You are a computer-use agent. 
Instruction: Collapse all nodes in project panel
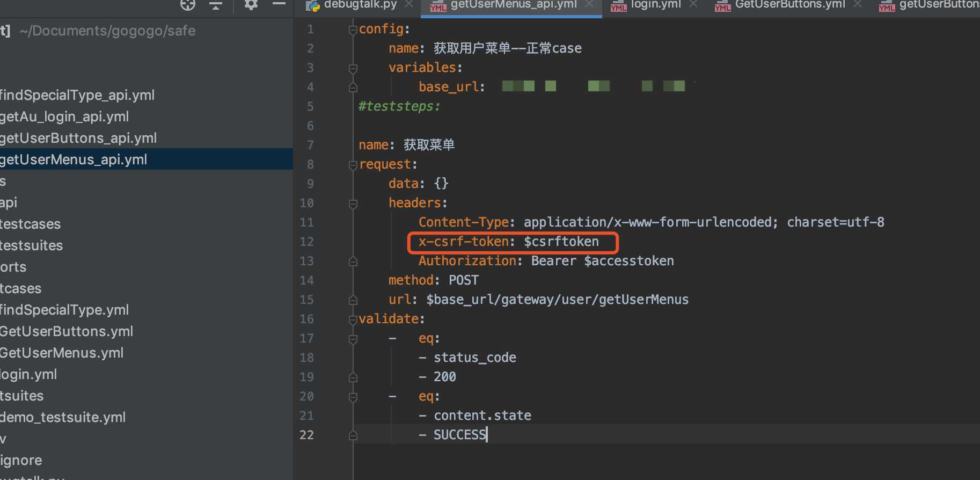pyautogui.click(x=216, y=5)
